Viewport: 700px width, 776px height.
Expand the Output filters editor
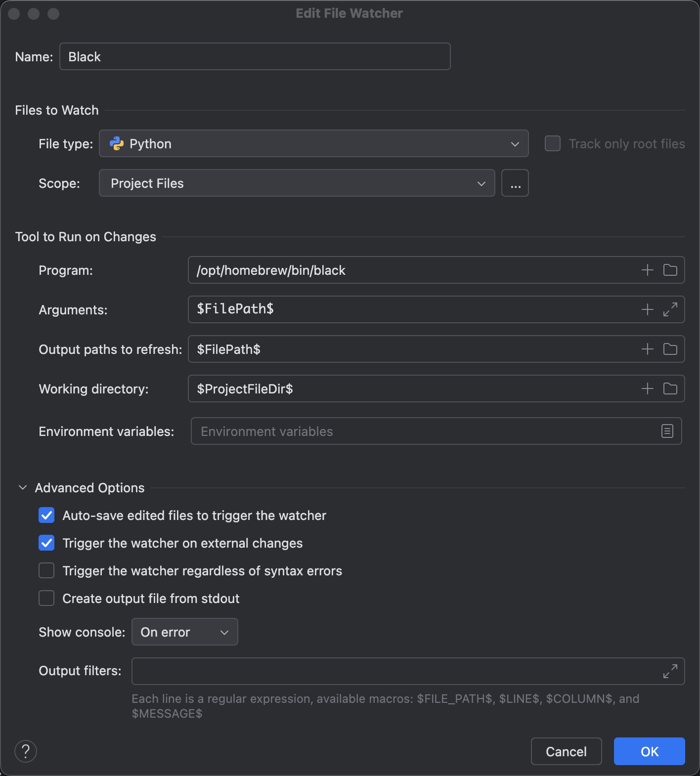point(670,671)
